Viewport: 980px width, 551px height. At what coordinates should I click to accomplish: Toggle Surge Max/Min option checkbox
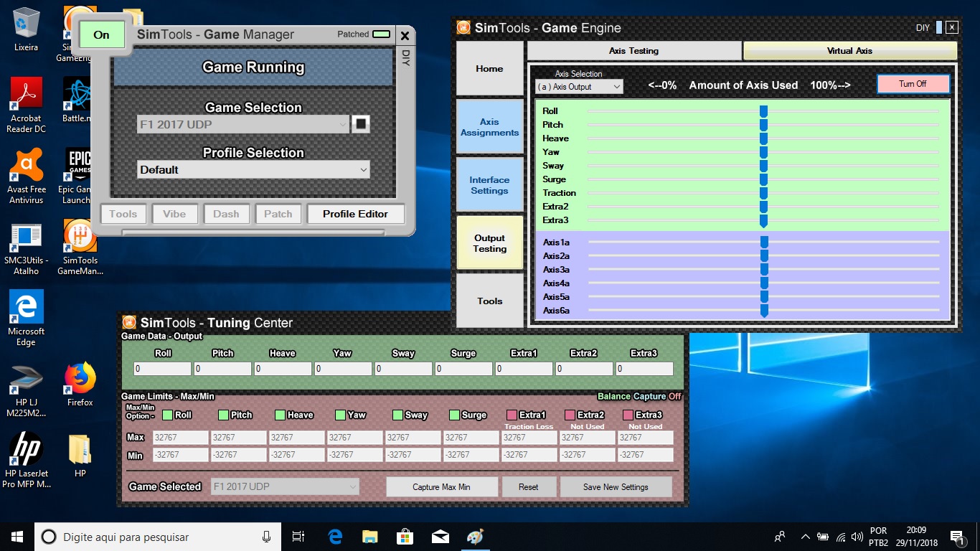(455, 415)
